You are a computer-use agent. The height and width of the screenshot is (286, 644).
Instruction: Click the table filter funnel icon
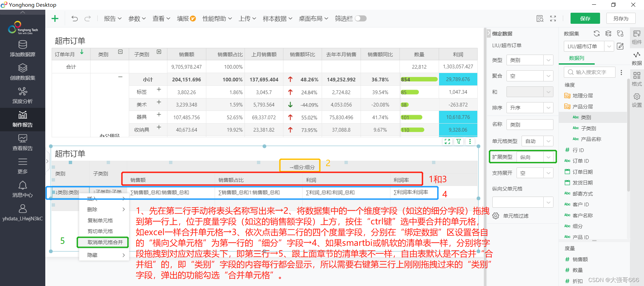point(459,141)
